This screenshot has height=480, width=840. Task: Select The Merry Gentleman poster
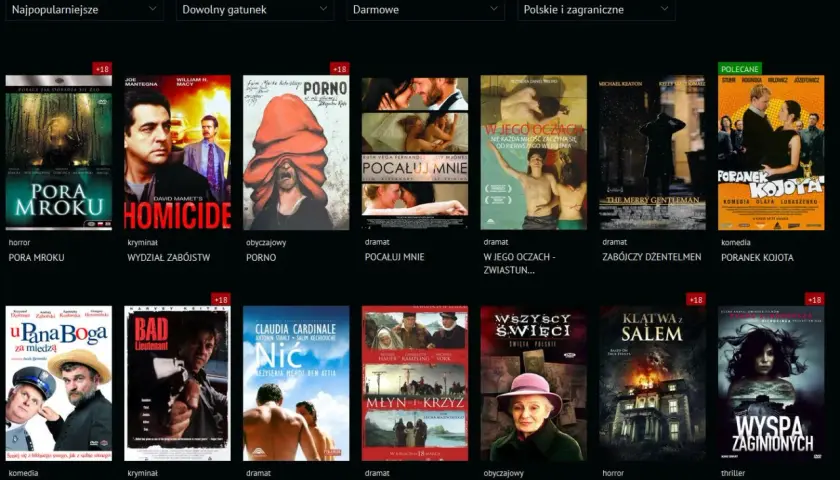click(x=652, y=153)
